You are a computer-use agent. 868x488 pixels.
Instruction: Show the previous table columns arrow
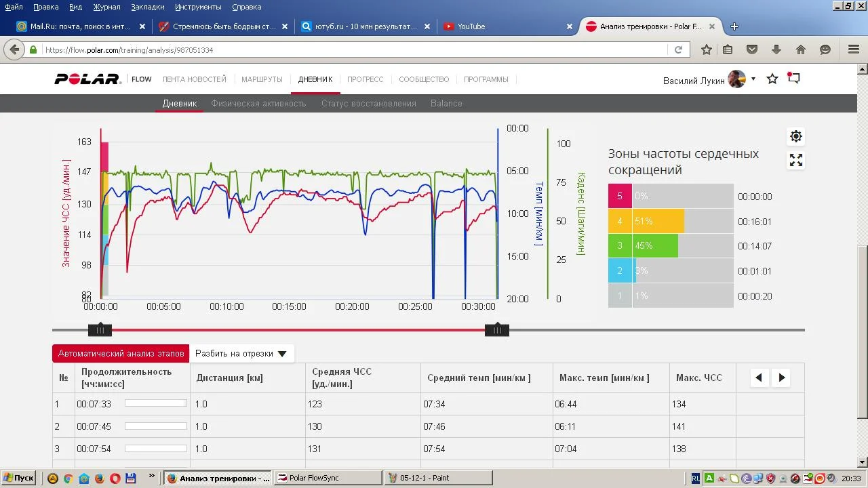pos(759,378)
